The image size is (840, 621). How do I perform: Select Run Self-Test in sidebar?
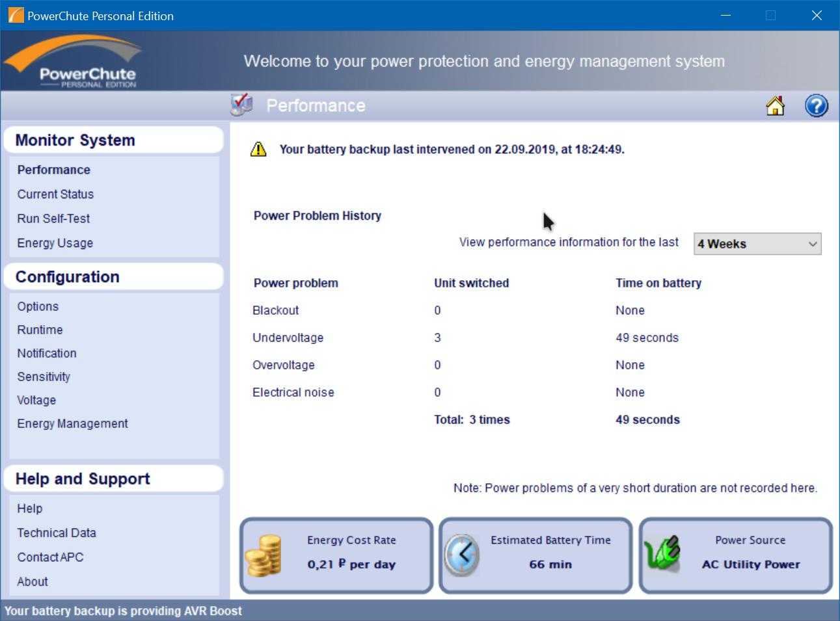pos(53,218)
